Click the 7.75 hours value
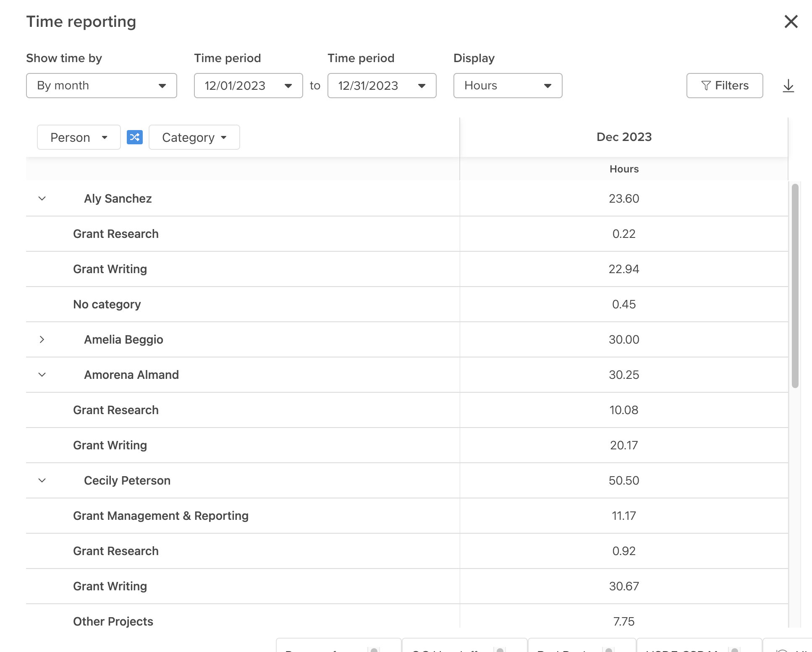This screenshot has width=812, height=652. [624, 621]
